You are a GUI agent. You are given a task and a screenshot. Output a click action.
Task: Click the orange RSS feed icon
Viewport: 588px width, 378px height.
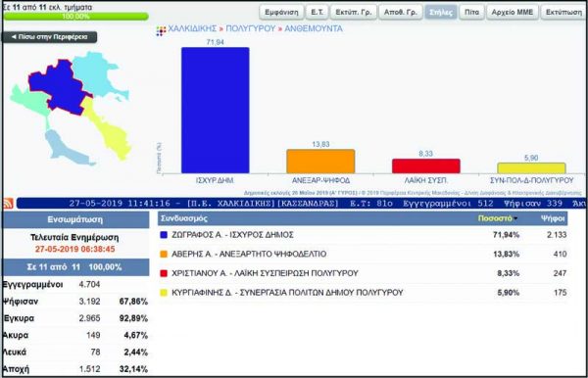tap(8, 203)
